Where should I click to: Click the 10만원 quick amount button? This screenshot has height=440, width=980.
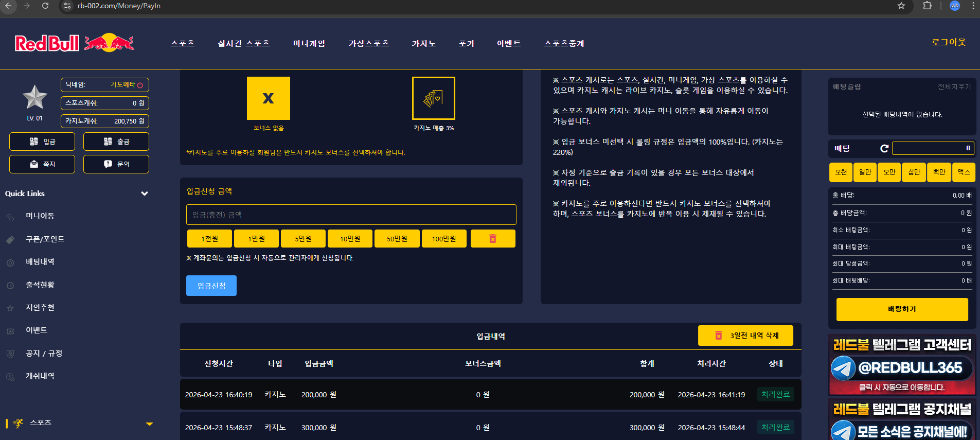[350, 239]
